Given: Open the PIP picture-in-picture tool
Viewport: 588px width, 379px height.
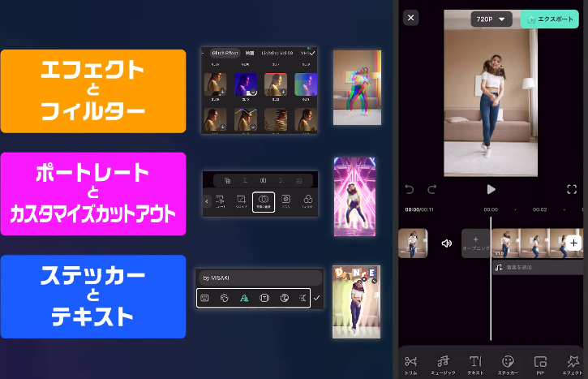Looking at the screenshot, I should pyautogui.click(x=540, y=365).
